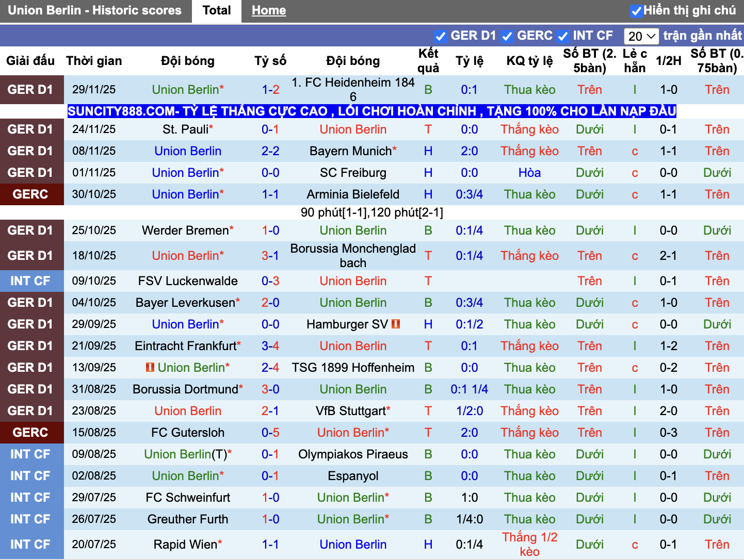
Task: Click the Kết quả column header
Action: point(428,61)
